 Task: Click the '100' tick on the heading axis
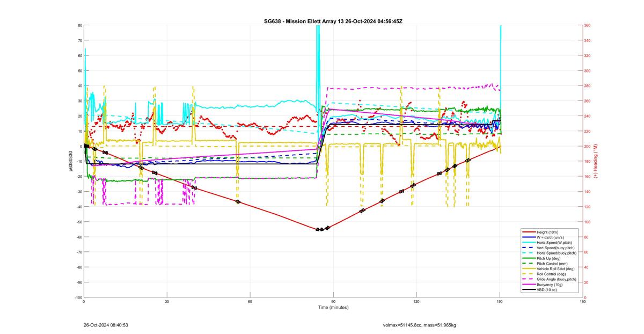tap(588, 222)
